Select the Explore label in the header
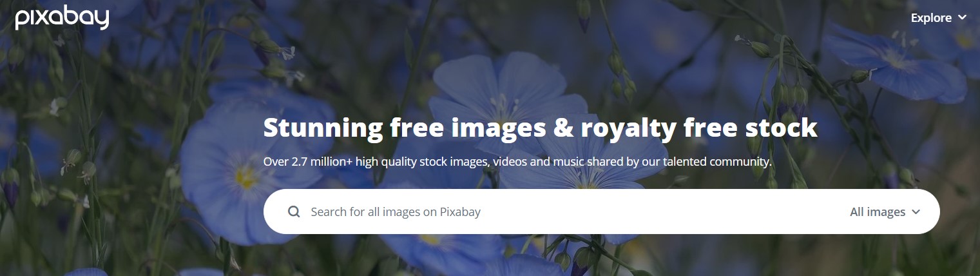980x276 pixels. pyautogui.click(x=931, y=18)
